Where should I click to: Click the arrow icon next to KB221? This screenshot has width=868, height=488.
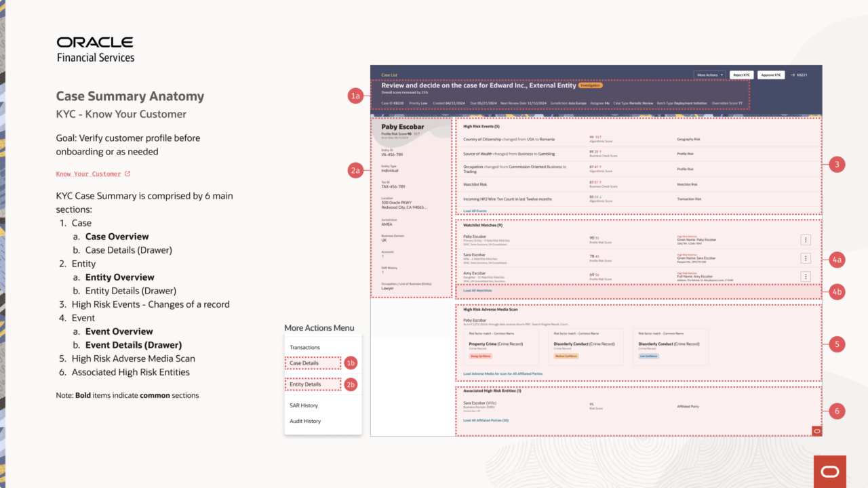coord(793,75)
